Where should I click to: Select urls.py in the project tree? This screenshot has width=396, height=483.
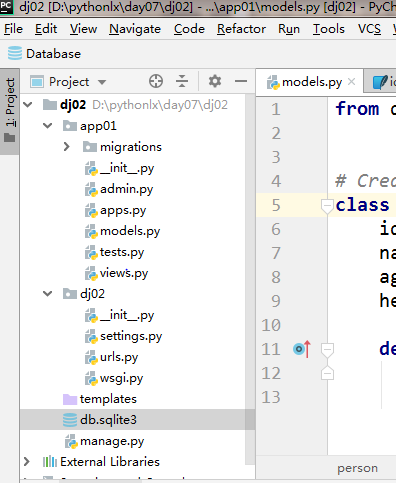(119, 357)
